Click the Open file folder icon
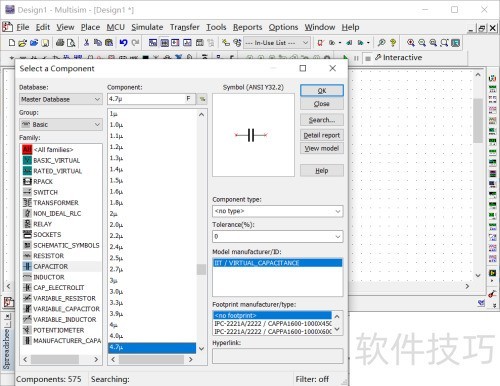 pyautogui.click(x=23, y=43)
